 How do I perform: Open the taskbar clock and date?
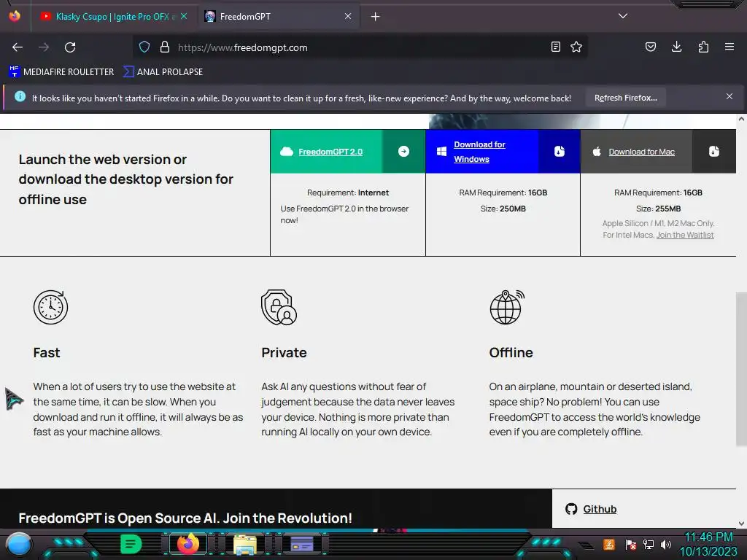708,544
